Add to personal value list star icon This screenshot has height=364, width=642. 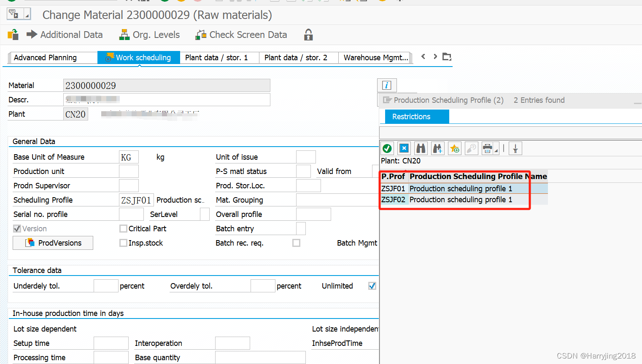pyautogui.click(x=455, y=148)
